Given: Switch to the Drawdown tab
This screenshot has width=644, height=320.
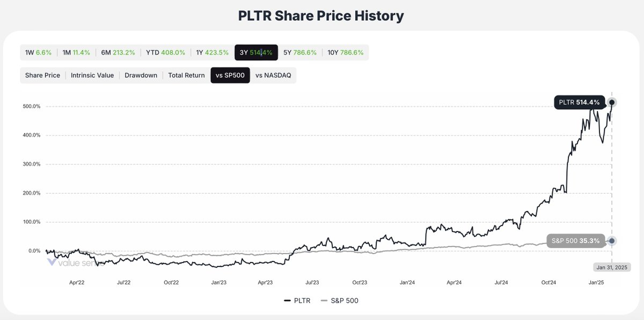Looking at the screenshot, I should coord(141,75).
